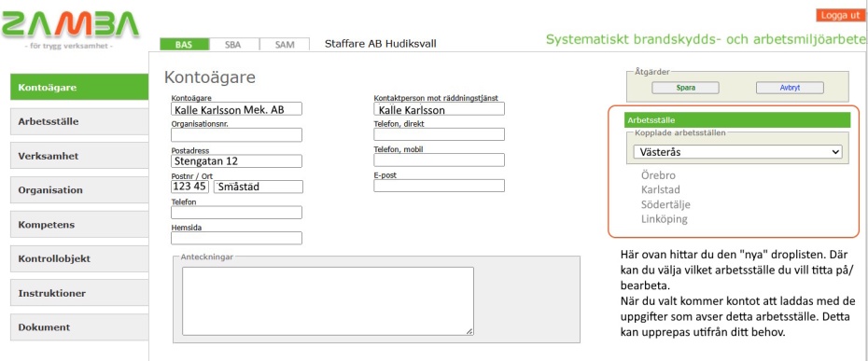Switch to the BAS tab

click(x=185, y=45)
